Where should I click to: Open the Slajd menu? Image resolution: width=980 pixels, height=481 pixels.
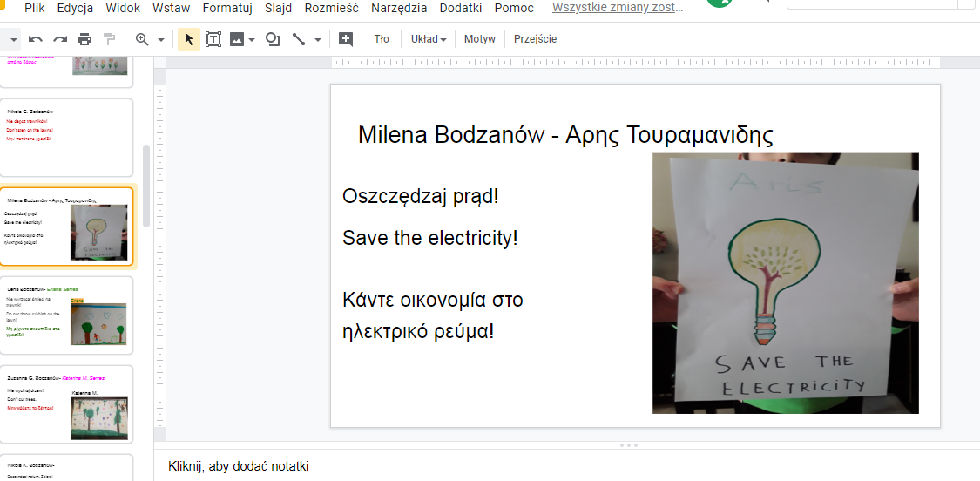(278, 8)
